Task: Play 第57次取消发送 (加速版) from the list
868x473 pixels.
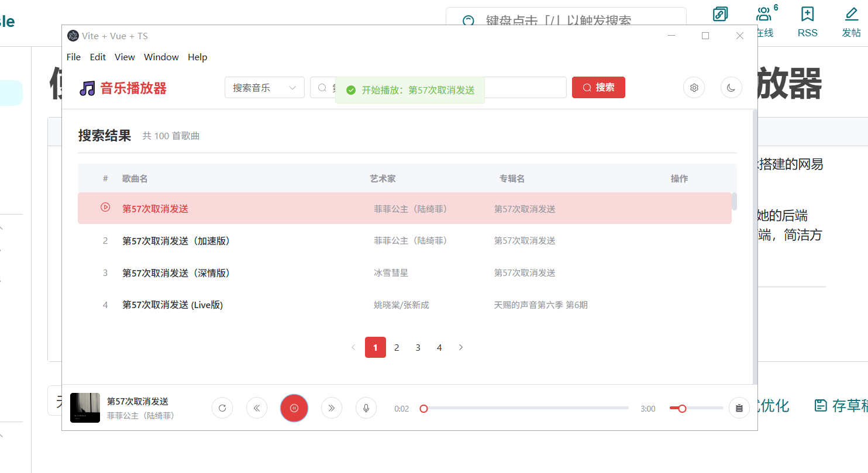Action: (x=175, y=241)
